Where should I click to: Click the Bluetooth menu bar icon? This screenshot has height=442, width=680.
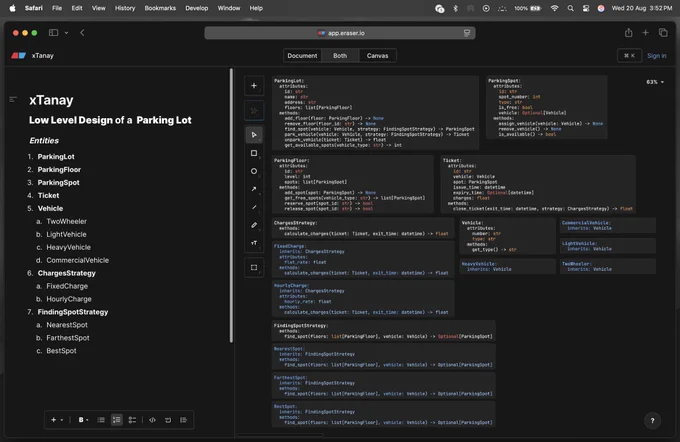[x=455, y=8]
